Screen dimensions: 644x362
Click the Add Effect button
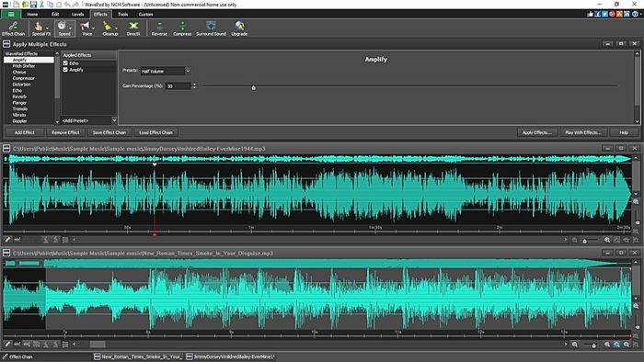pos(25,132)
